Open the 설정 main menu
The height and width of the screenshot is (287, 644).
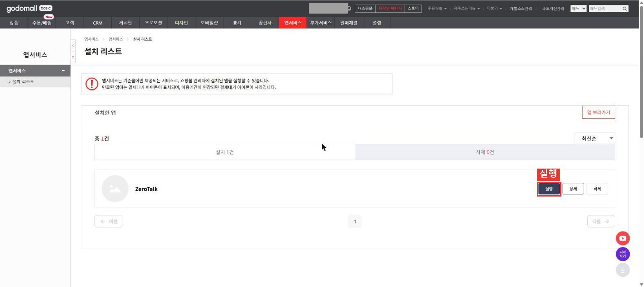coord(377,23)
